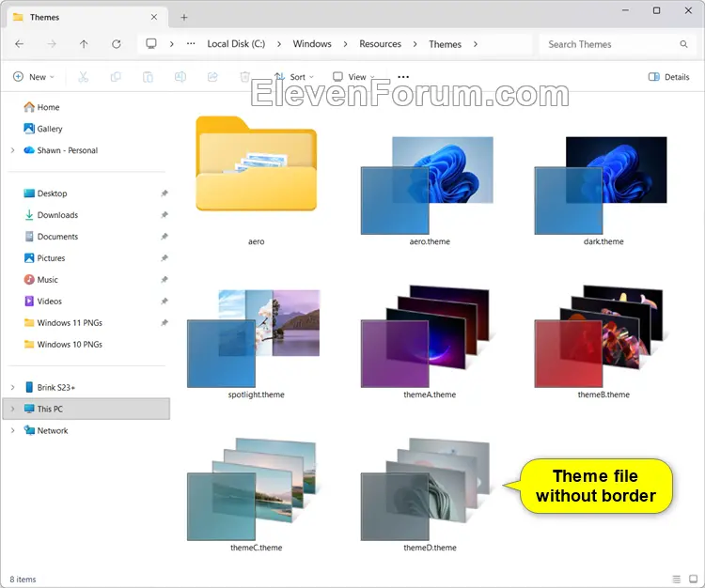Viewport: 705px width, 588px height.
Task: Toggle the Details pane
Action: (x=668, y=77)
